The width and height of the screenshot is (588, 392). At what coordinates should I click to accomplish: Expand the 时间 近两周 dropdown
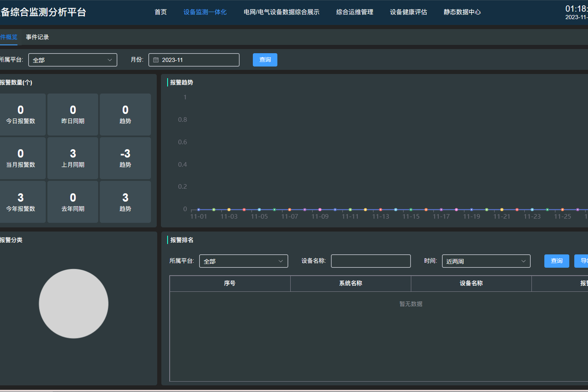pyautogui.click(x=486, y=261)
